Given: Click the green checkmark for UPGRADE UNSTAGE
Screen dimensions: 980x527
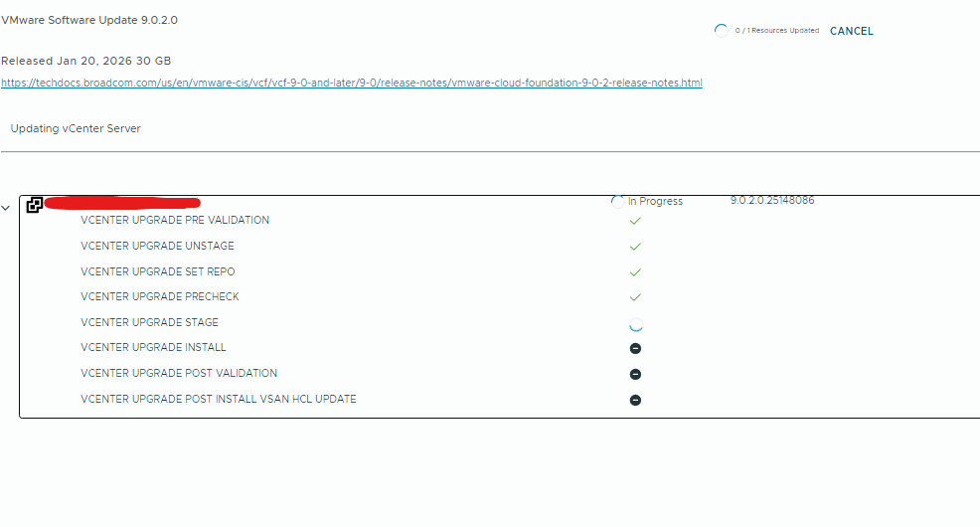Looking at the screenshot, I should coord(635,247).
